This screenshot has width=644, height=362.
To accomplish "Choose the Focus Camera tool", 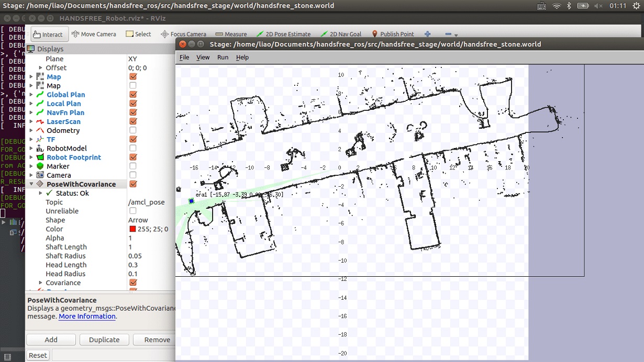I will click(183, 34).
